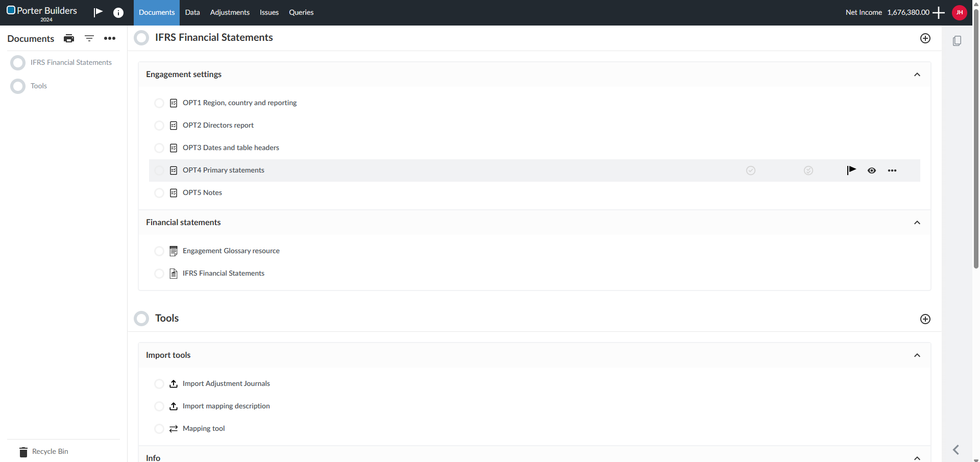Switch to the Queries tab

click(301, 13)
